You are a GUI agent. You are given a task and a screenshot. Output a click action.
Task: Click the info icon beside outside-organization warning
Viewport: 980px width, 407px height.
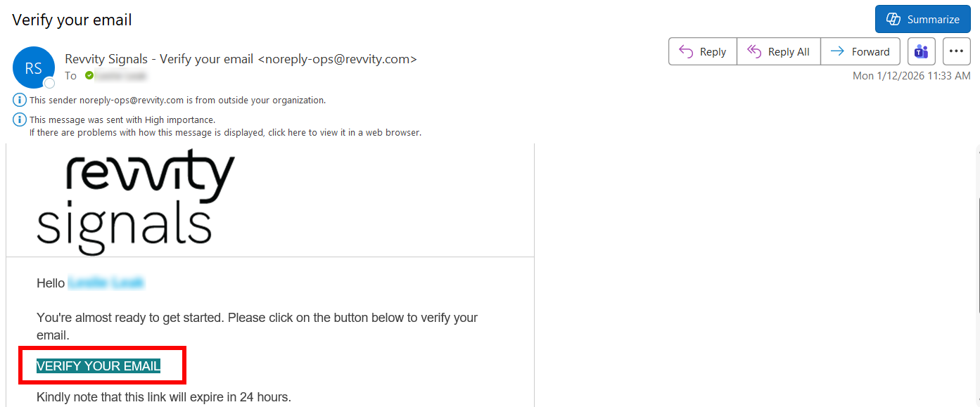coord(20,100)
